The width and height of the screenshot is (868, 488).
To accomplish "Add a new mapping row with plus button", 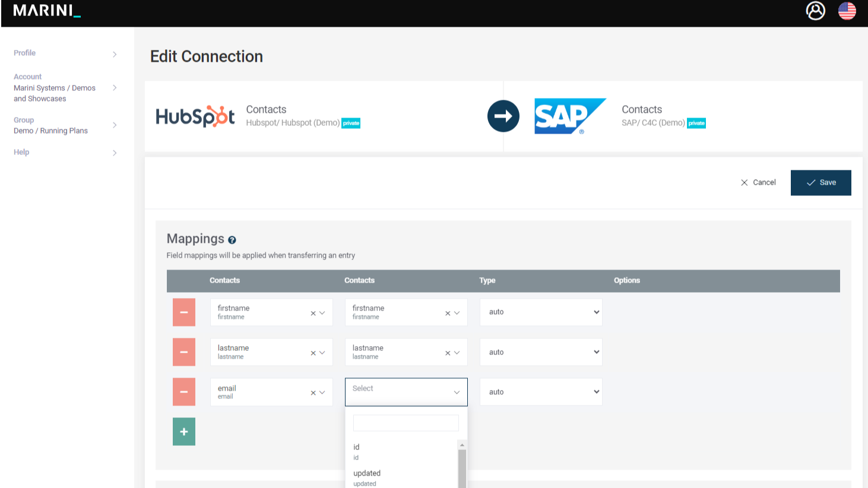I will point(184,432).
